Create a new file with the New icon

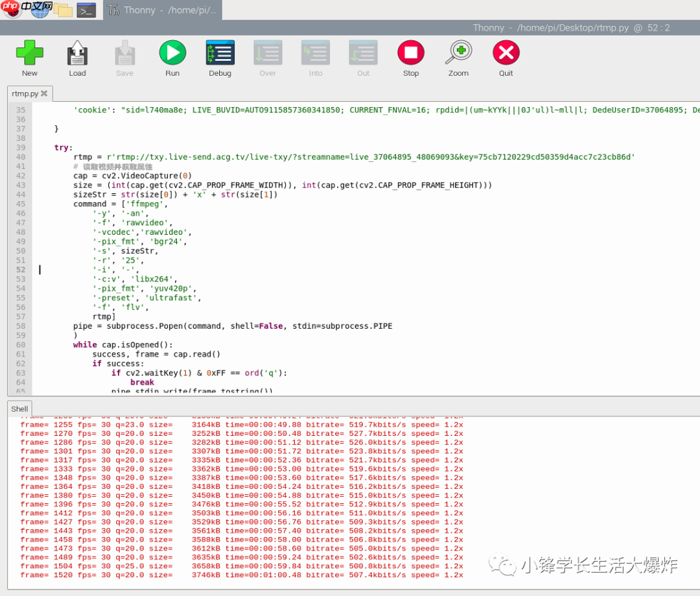point(30,53)
